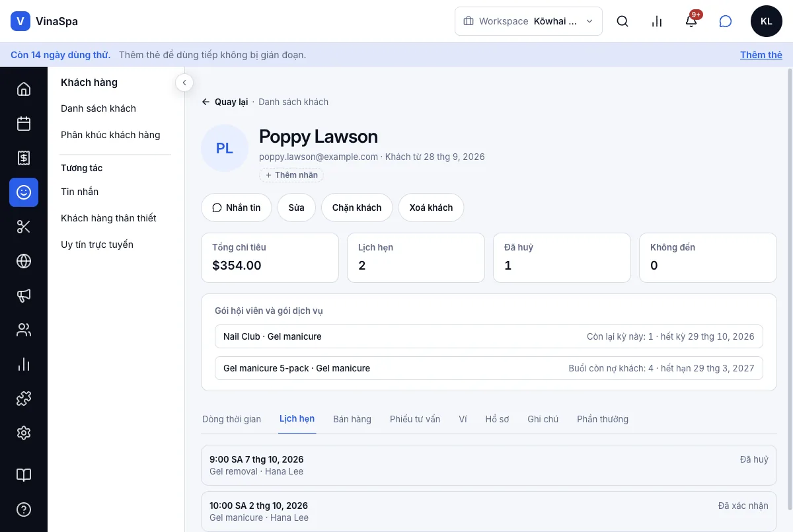Open the globe online icon in sidebar
793x532 pixels.
tap(24, 261)
